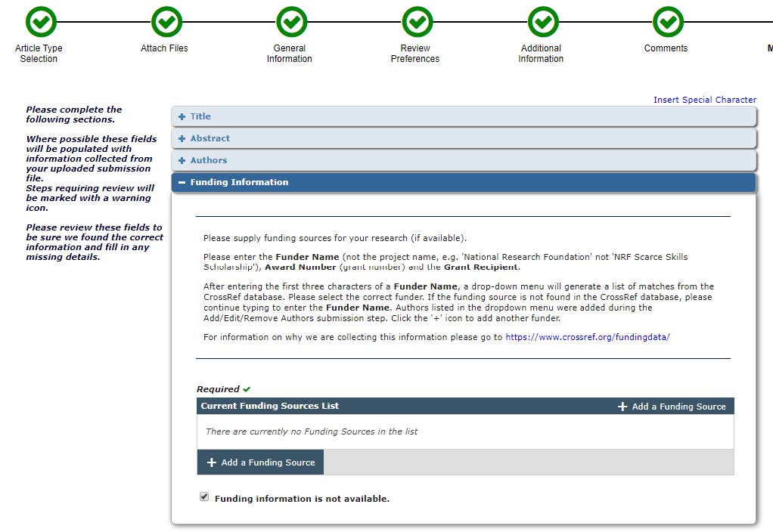This screenshot has width=773, height=532.
Task: Click Add a Funding Source header text
Action: coord(678,407)
